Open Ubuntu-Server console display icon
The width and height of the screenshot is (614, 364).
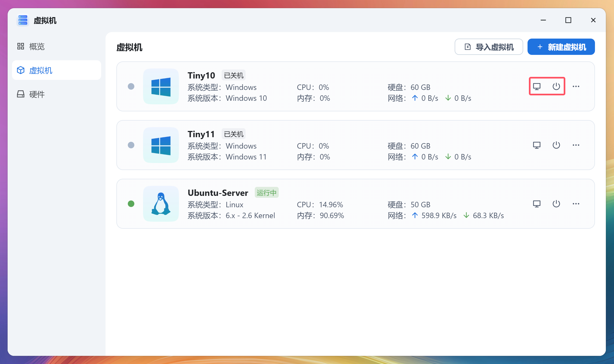point(537,204)
